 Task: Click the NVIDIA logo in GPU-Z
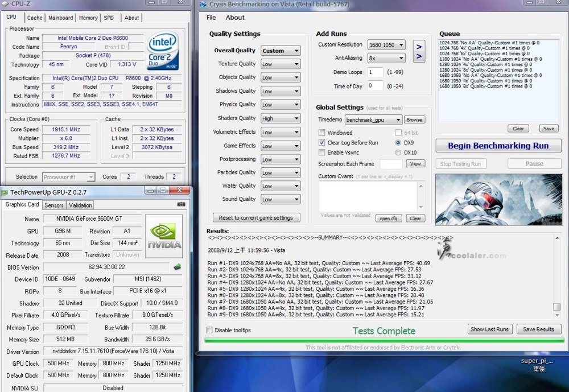point(164,236)
